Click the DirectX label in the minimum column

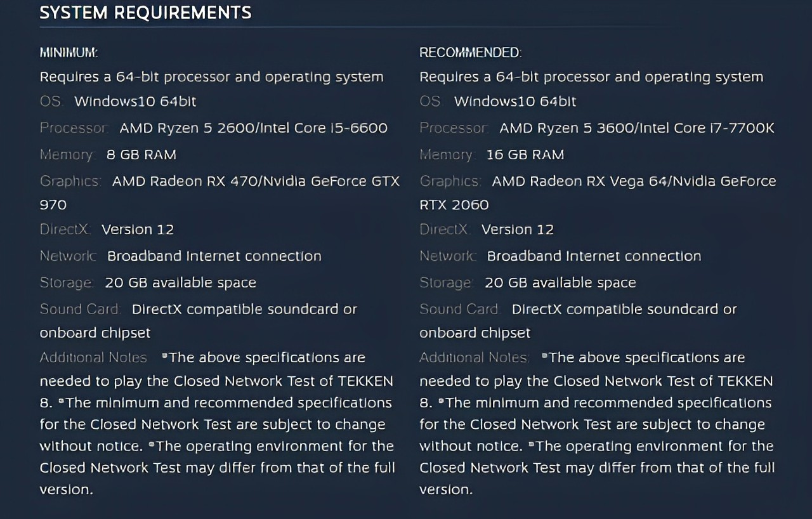point(65,230)
